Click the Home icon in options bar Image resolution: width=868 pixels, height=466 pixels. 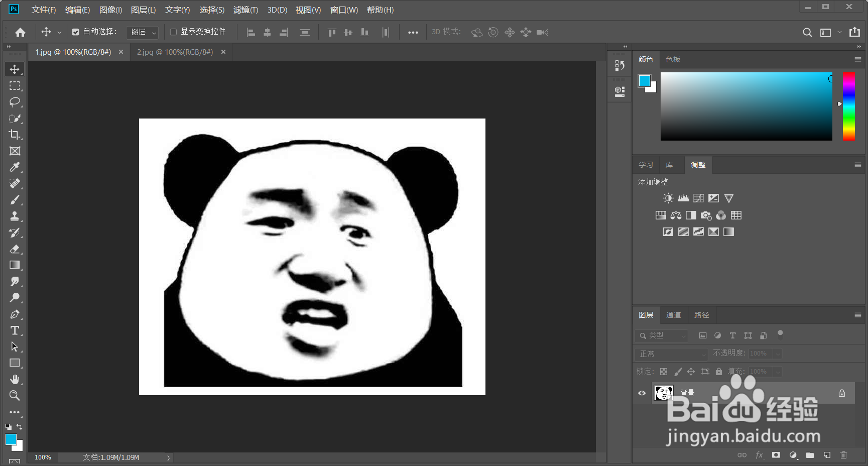[20, 32]
